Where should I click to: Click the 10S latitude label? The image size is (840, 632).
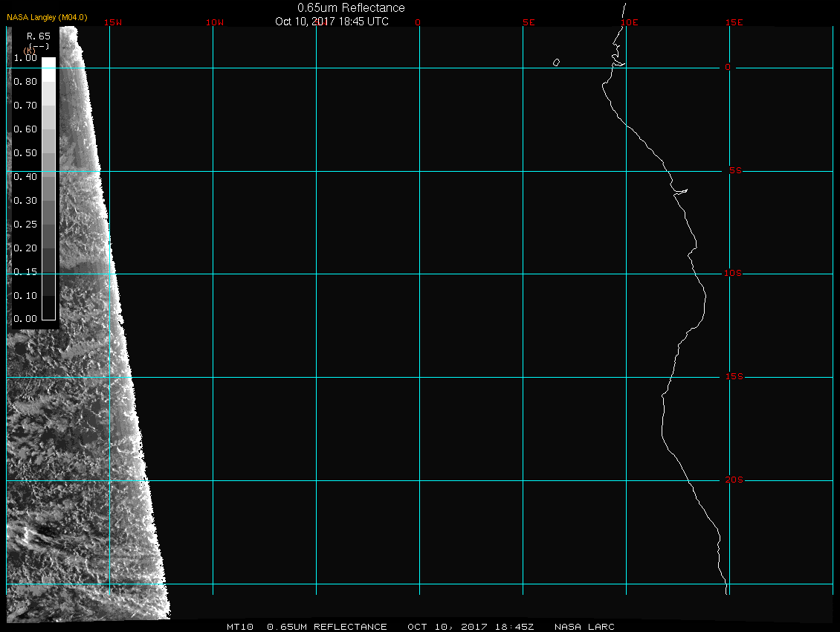pos(733,274)
